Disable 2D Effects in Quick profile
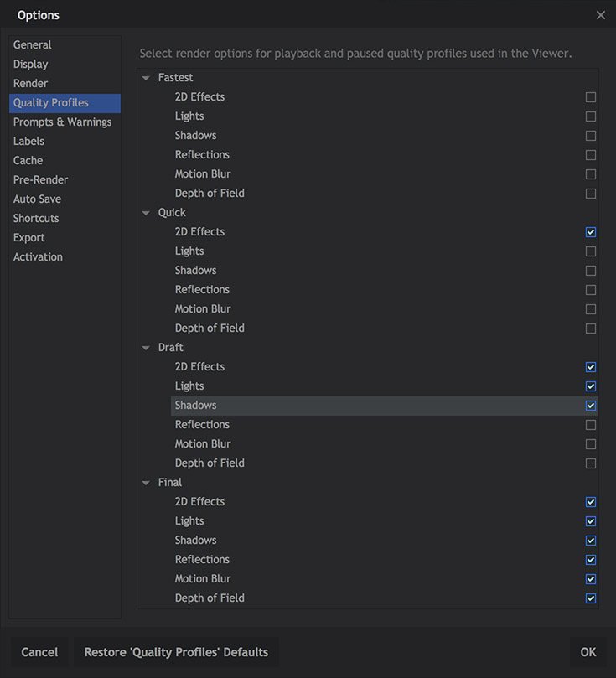The image size is (616, 678). (591, 232)
